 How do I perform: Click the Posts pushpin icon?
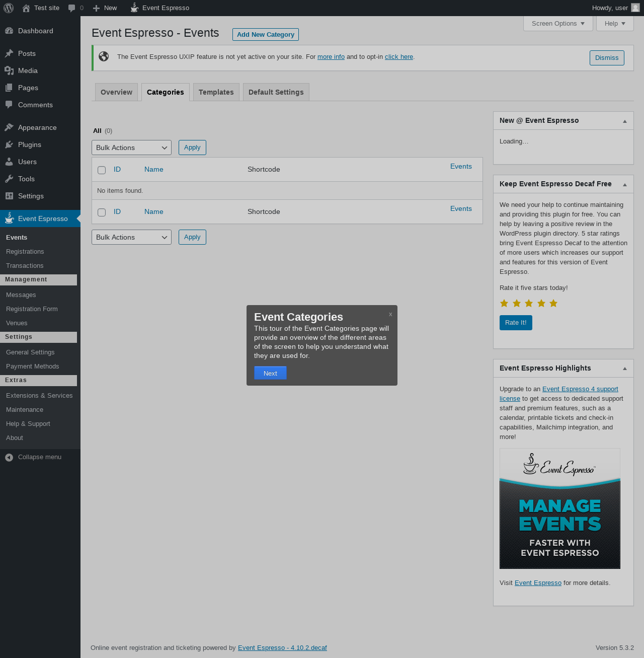click(x=9, y=53)
